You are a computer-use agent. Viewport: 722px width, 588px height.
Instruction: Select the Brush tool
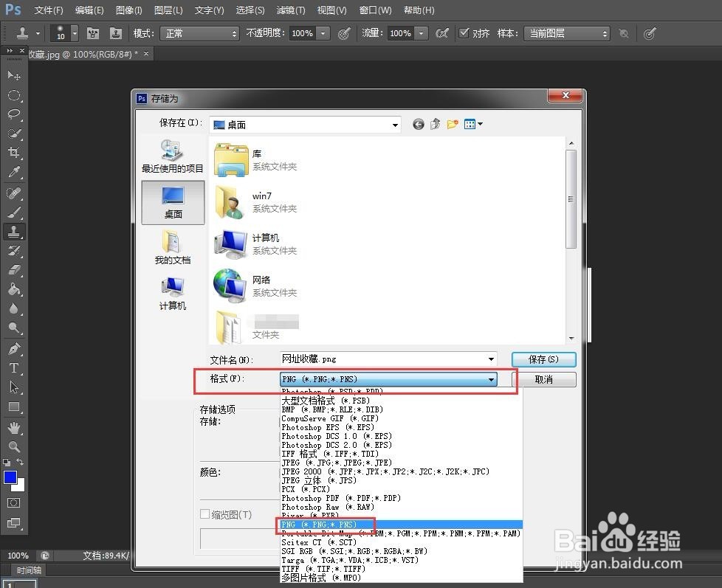14,212
